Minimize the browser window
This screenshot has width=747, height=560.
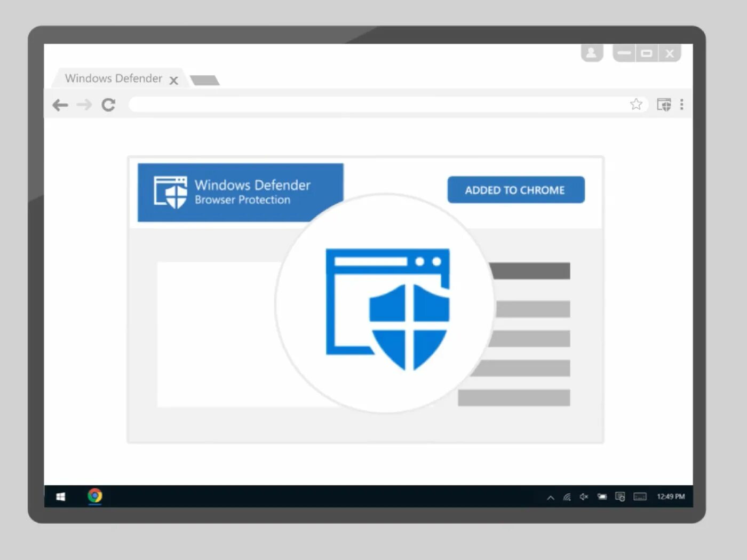tap(624, 53)
